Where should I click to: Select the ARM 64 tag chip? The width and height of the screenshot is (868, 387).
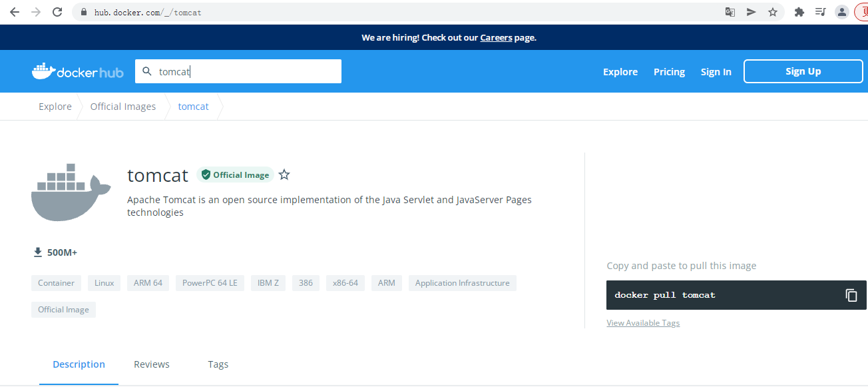click(x=148, y=283)
